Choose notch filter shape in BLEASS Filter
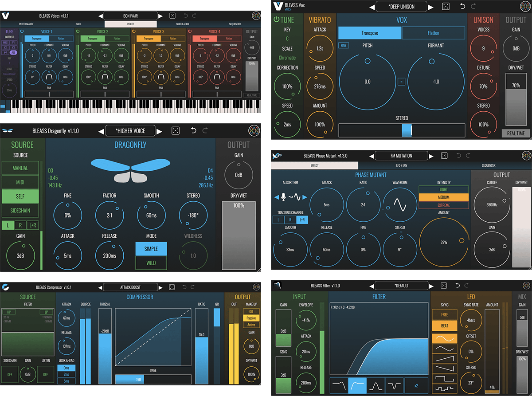The height and width of the screenshot is (396, 532). coord(394,385)
